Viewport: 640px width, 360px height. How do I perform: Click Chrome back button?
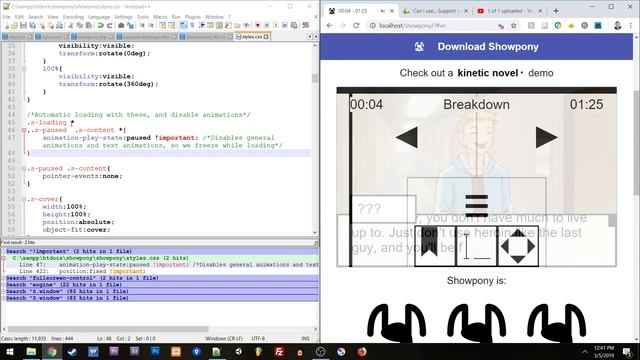tap(329, 25)
